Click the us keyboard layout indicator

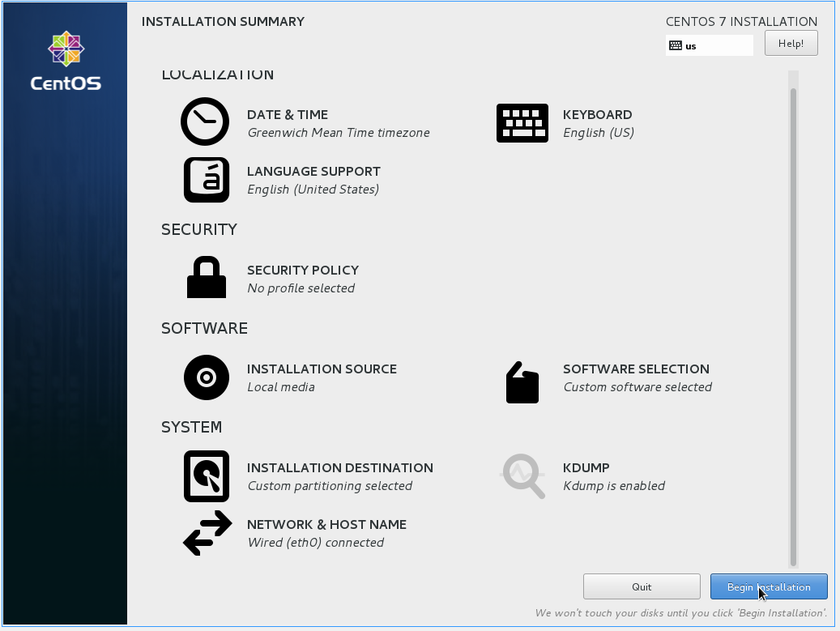709,46
